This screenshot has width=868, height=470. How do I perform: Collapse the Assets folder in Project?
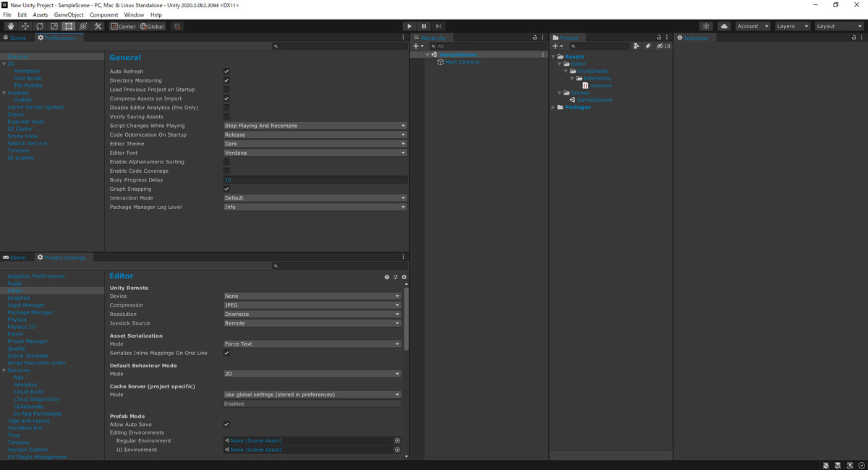point(554,56)
